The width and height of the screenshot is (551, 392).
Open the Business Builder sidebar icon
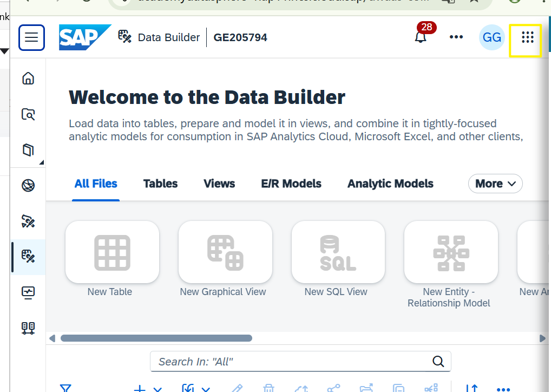tap(28, 221)
